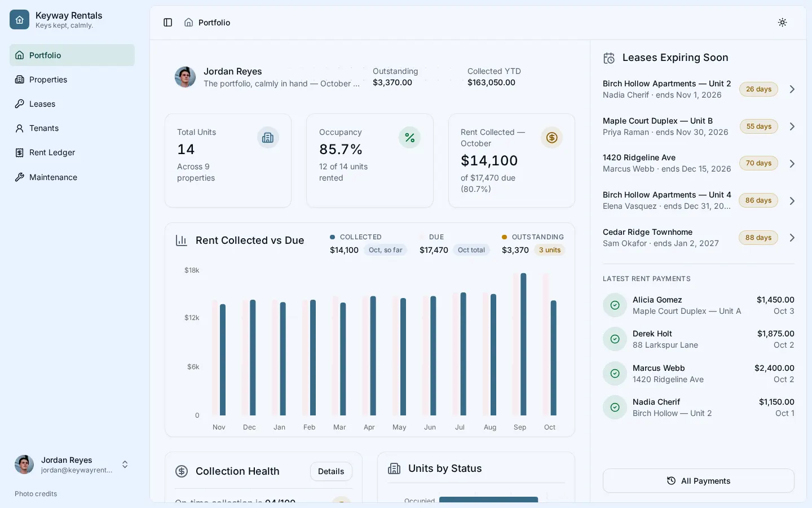812x508 pixels.
Task: Click the check icon next to Marcus Webb payment
Action: click(615, 374)
